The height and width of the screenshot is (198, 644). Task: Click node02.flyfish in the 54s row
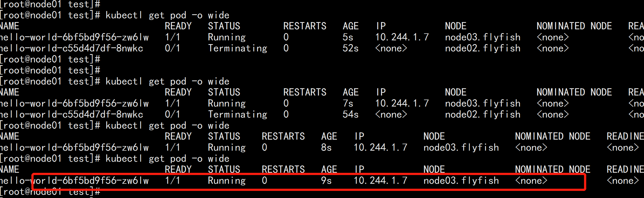pos(483,115)
